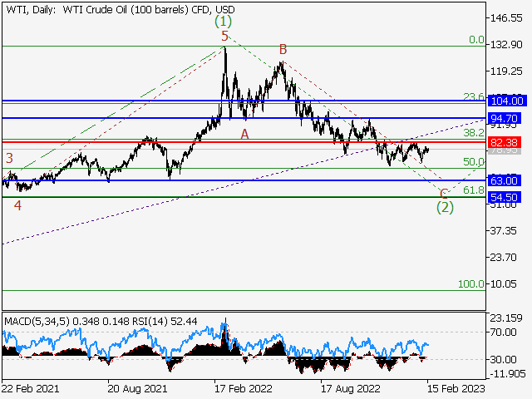Click the MACD(5,34,5) indicator label

37,321
